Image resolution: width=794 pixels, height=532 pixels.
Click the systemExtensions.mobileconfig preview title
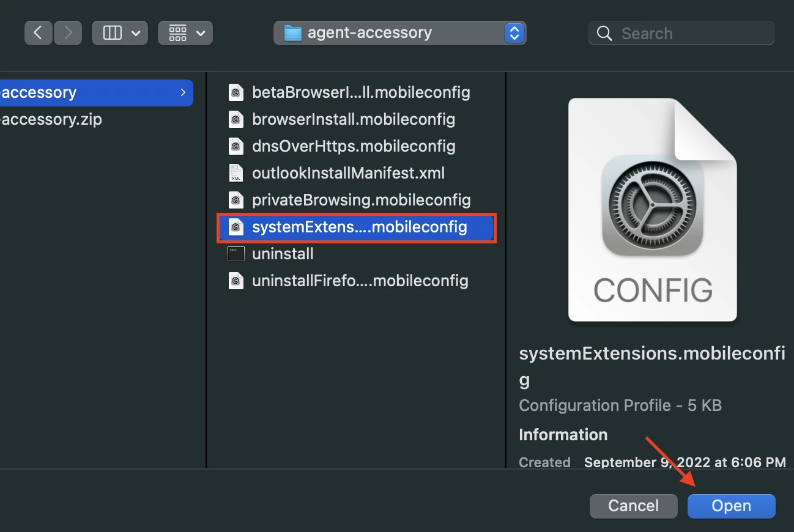(652, 366)
